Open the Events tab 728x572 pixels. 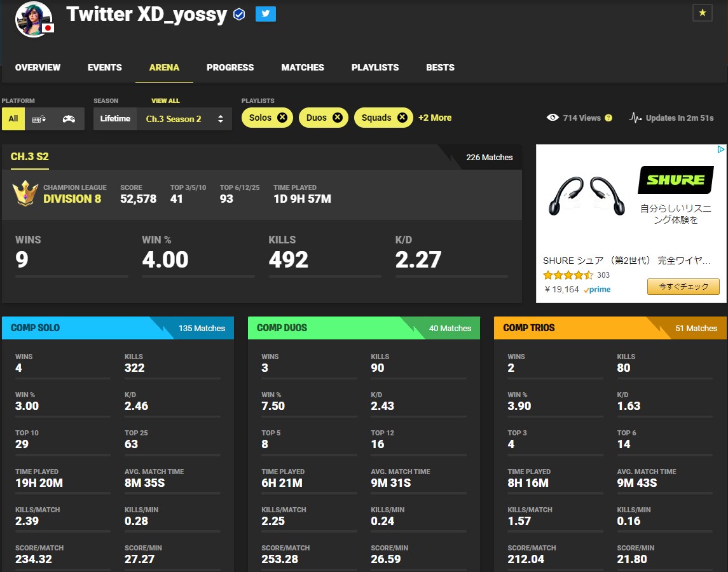point(105,67)
